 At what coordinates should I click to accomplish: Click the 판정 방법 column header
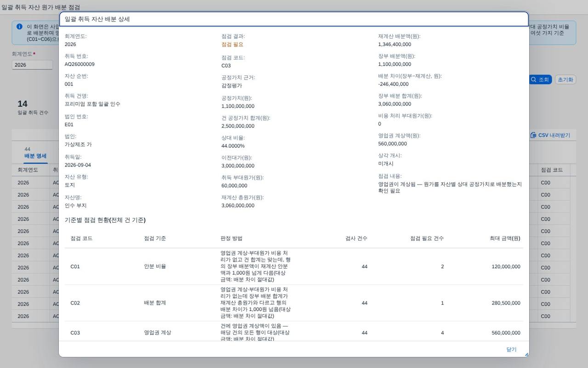(x=232, y=238)
